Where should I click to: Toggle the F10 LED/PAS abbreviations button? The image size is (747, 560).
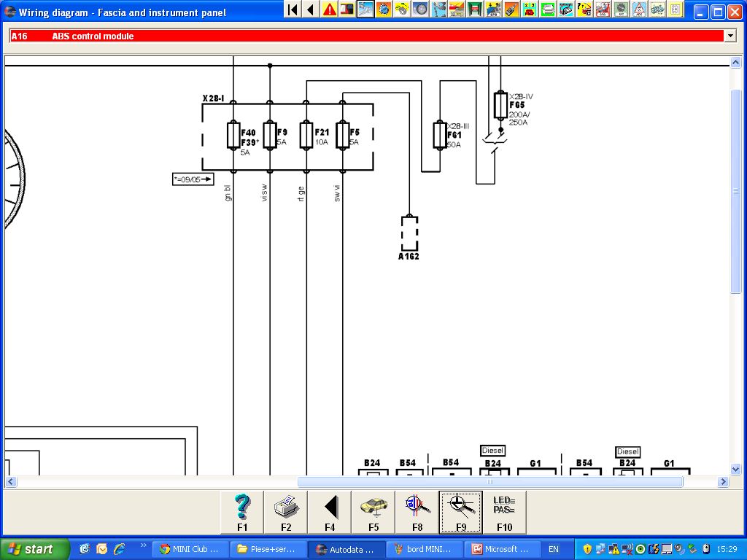point(504,512)
